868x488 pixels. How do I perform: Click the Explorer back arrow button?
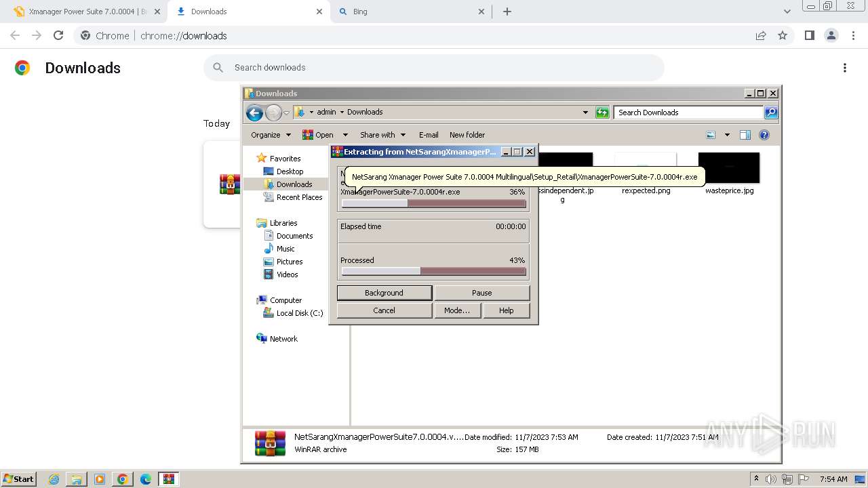pos(254,113)
